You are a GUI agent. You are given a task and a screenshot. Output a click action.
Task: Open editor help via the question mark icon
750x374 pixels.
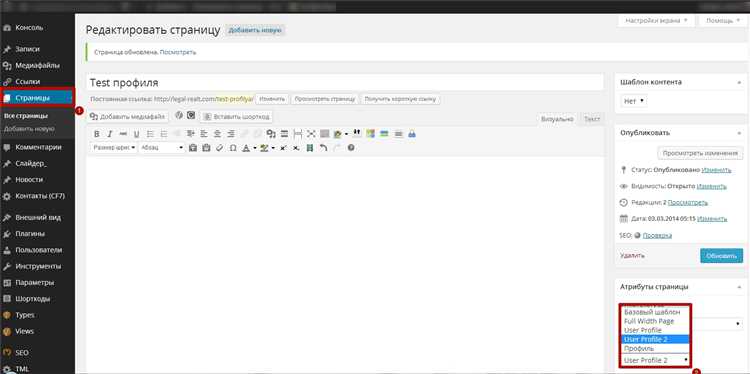click(x=351, y=148)
